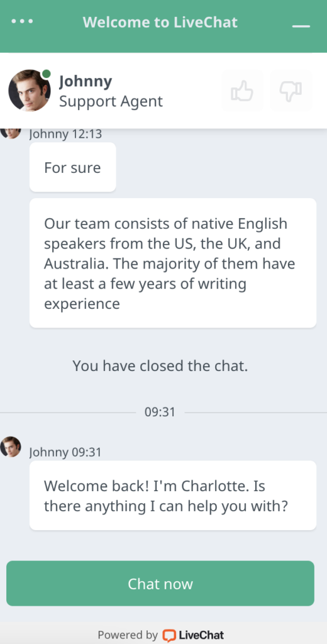Click the "Johnny 09:31" sender label

tap(65, 452)
